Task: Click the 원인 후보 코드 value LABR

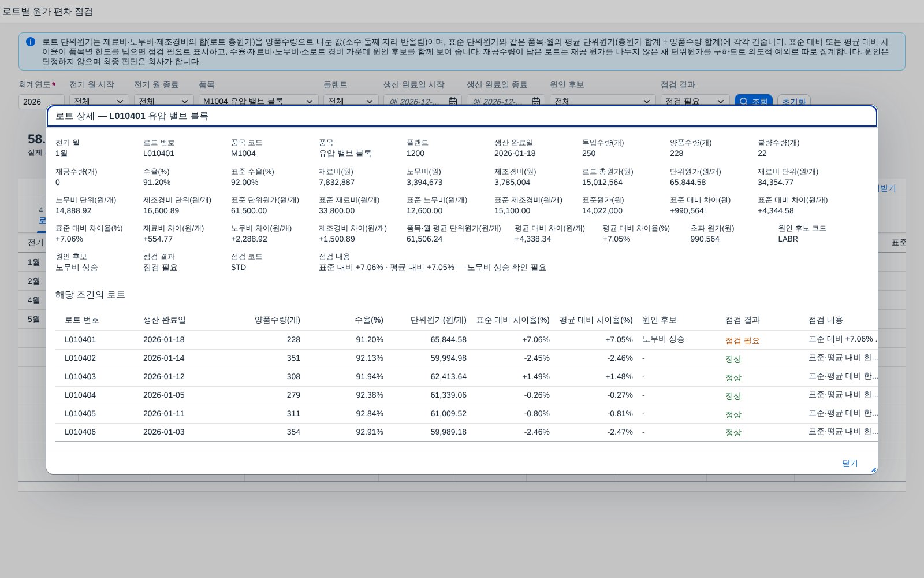Action: click(788, 239)
